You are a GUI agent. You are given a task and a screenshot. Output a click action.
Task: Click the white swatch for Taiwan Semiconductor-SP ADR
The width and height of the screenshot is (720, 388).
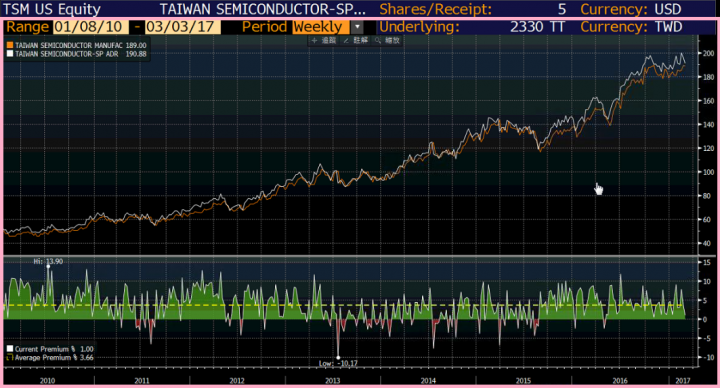[x=10, y=54]
